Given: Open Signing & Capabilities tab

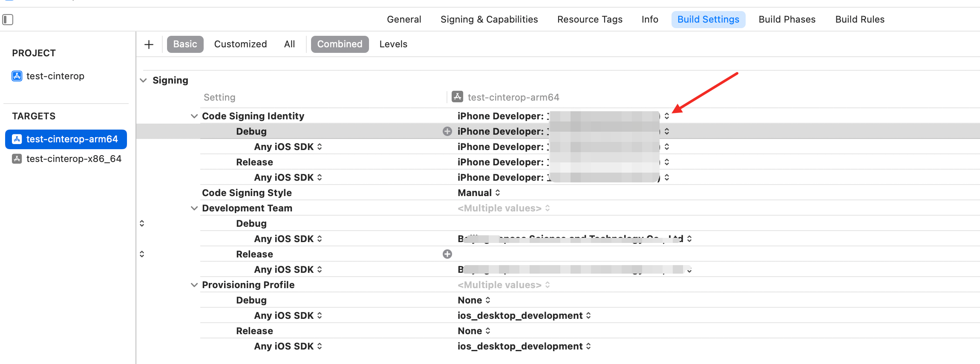Looking at the screenshot, I should [489, 20].
